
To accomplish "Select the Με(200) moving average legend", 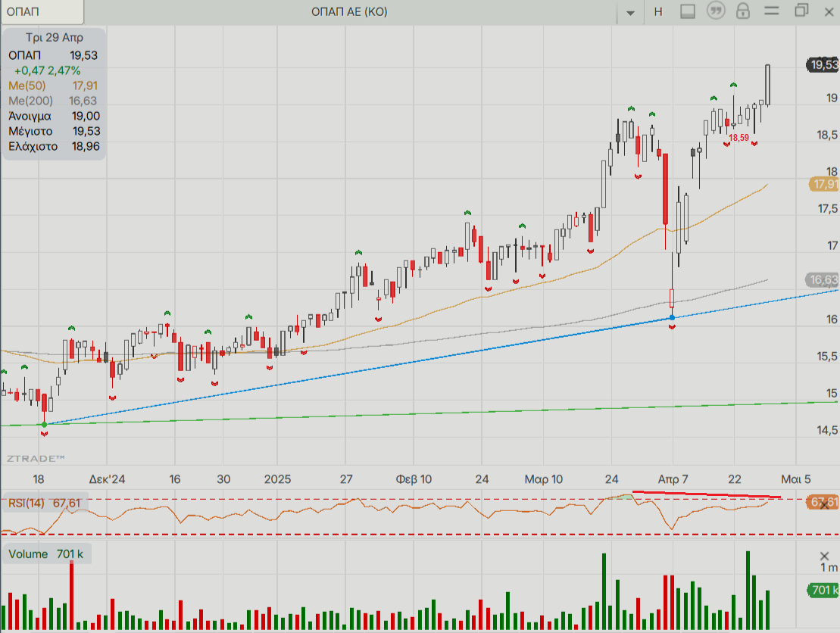I will pyautogui.click(x=29, y=101).
